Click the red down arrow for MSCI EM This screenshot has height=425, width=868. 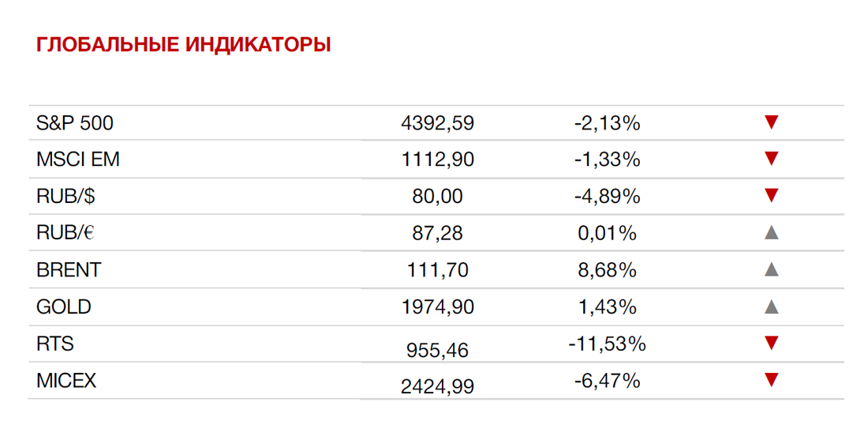(771, 159)
